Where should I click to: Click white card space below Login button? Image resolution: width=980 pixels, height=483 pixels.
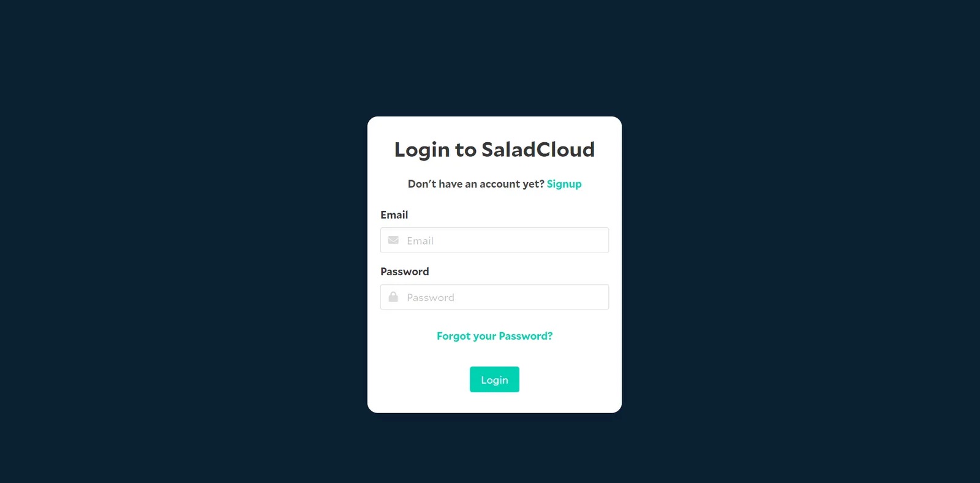(494, 402)
